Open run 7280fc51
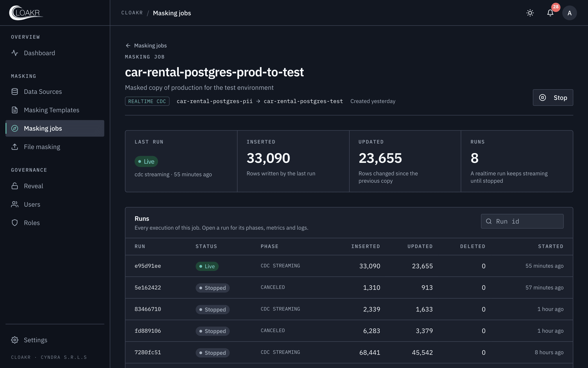The width and height of the screenshot is (588, 368). pos(148,352)
